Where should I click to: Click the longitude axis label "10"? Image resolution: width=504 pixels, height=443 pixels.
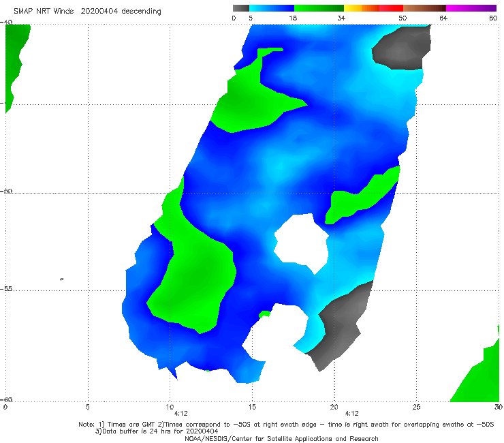pos(170,408)
